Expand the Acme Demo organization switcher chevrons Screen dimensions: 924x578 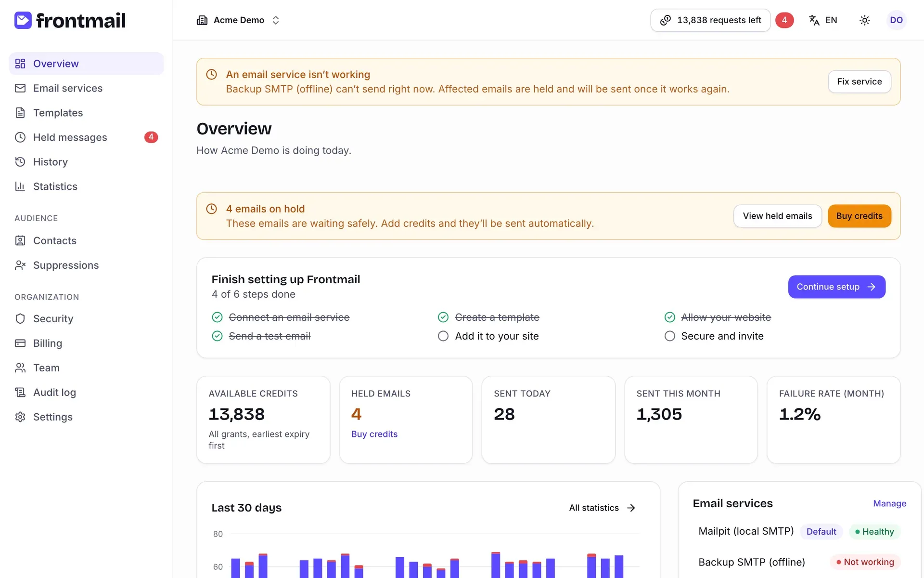(276, 20)
